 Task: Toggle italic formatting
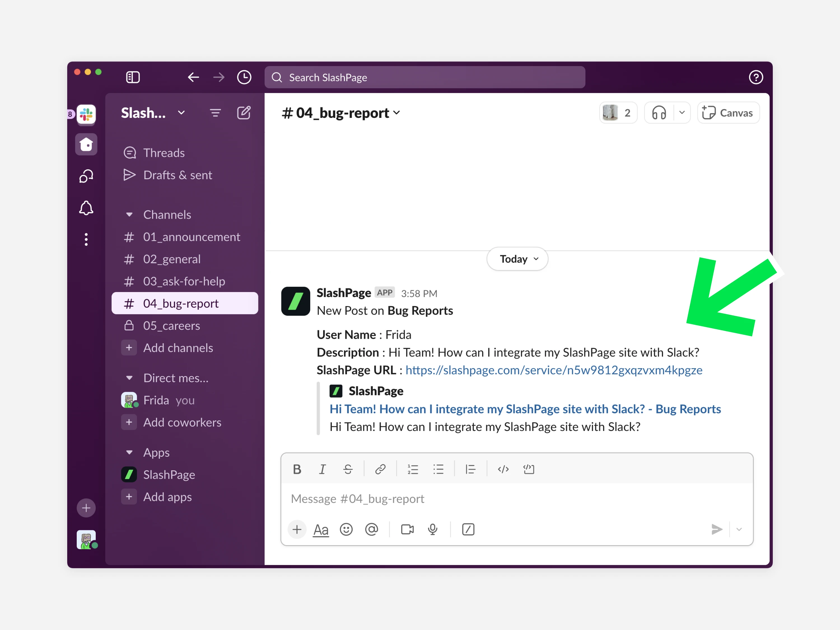322,469
